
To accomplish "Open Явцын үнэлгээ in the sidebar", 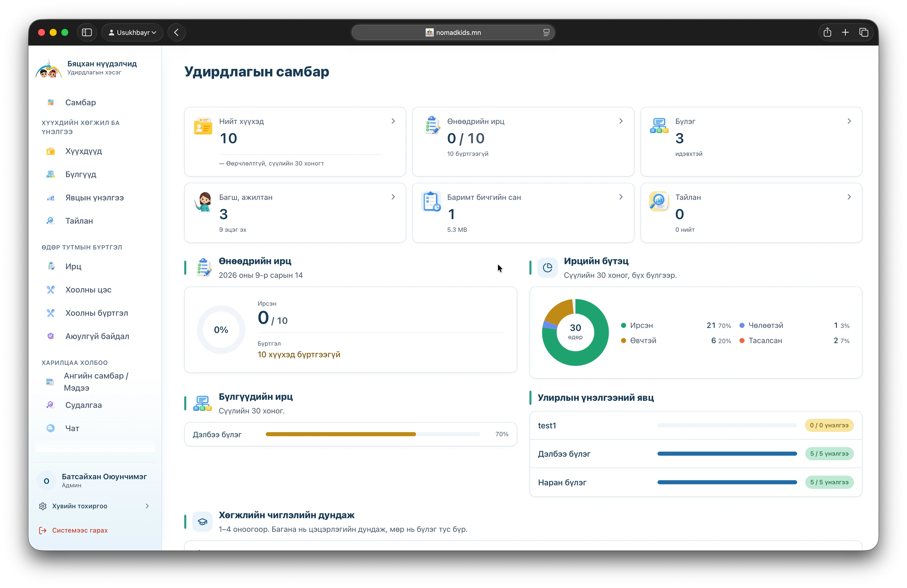I will coord(95,198).
